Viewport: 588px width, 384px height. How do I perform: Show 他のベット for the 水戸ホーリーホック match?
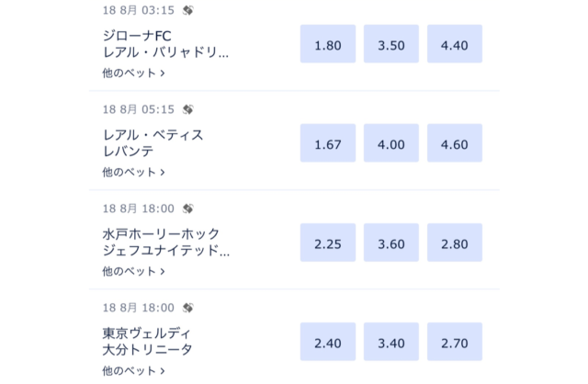[x=134, y=271]
